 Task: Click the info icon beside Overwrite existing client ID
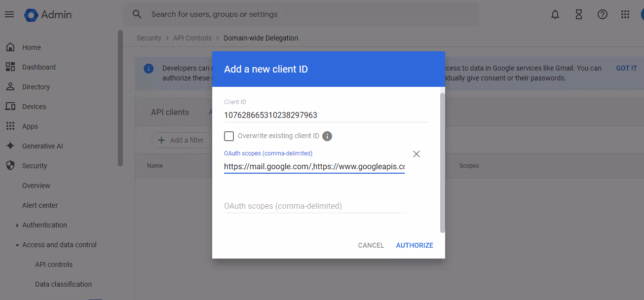point(327,136)
